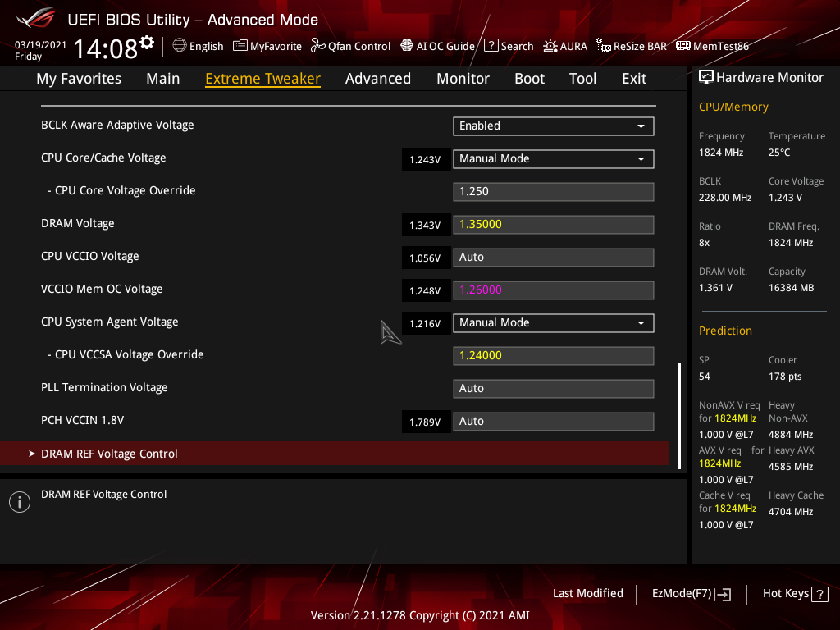
Task: Click the CPU/Memory section heading
Action: 733,107
